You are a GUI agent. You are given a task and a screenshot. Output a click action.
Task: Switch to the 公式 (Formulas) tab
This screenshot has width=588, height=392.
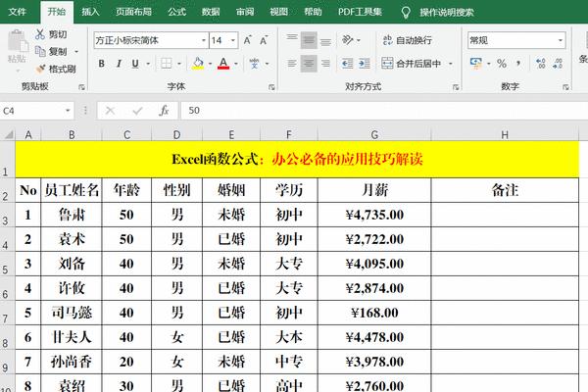[177, 12]
